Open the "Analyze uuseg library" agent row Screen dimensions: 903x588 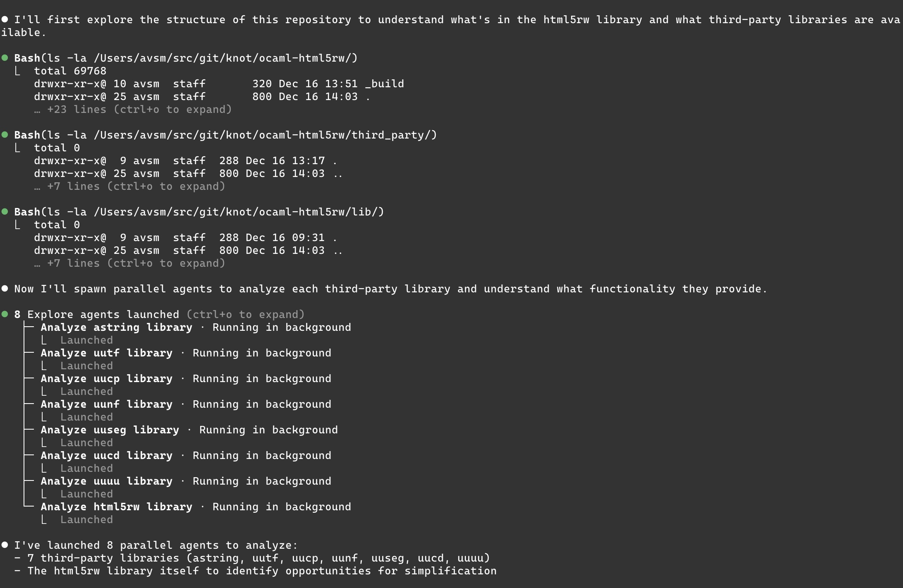coord(110,430)
